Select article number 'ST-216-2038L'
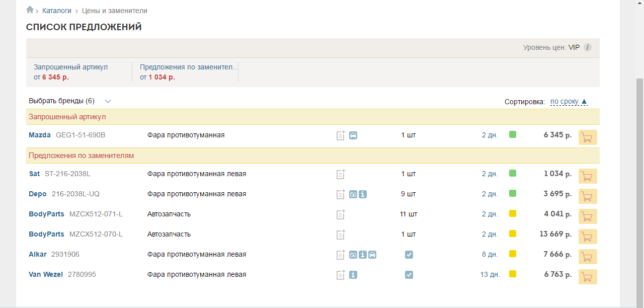This screenshot has width=644, height=308. click(67, 174)
